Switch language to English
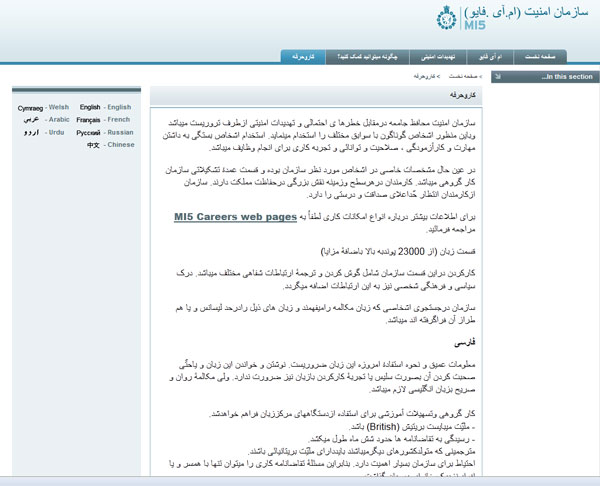 tap(105, 107)
